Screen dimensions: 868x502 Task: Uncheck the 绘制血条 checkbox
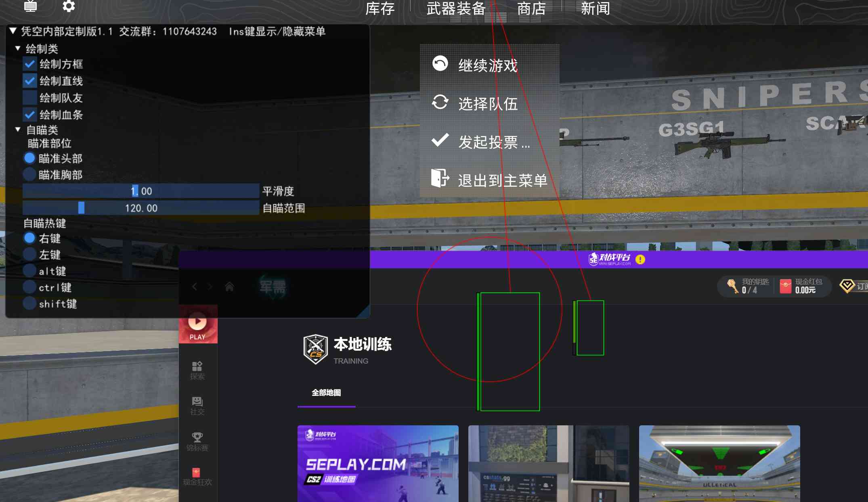coord(29,115)
